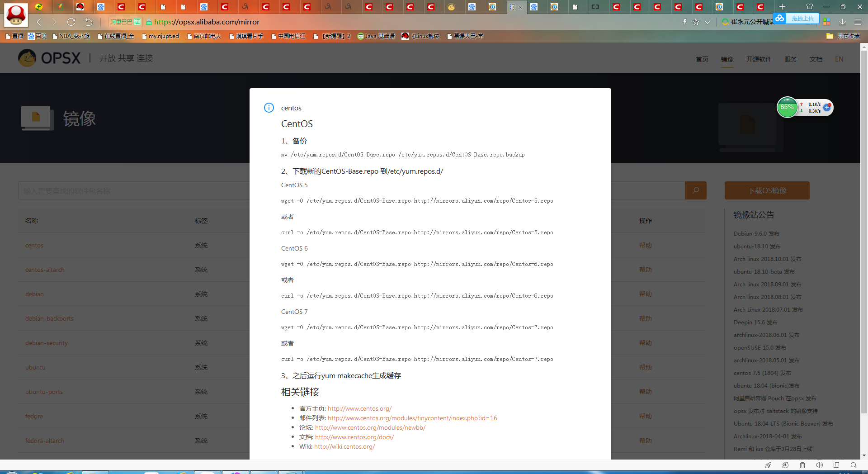Screen dimensions: 868x474
Task: Open a new browser tab with the plus button
Action: [783, 6]
